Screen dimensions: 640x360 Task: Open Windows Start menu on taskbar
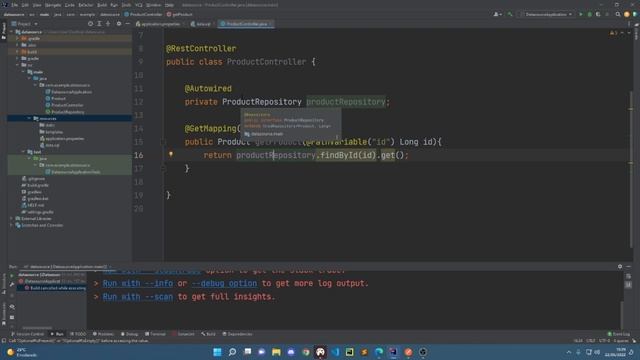pos(217,352)
